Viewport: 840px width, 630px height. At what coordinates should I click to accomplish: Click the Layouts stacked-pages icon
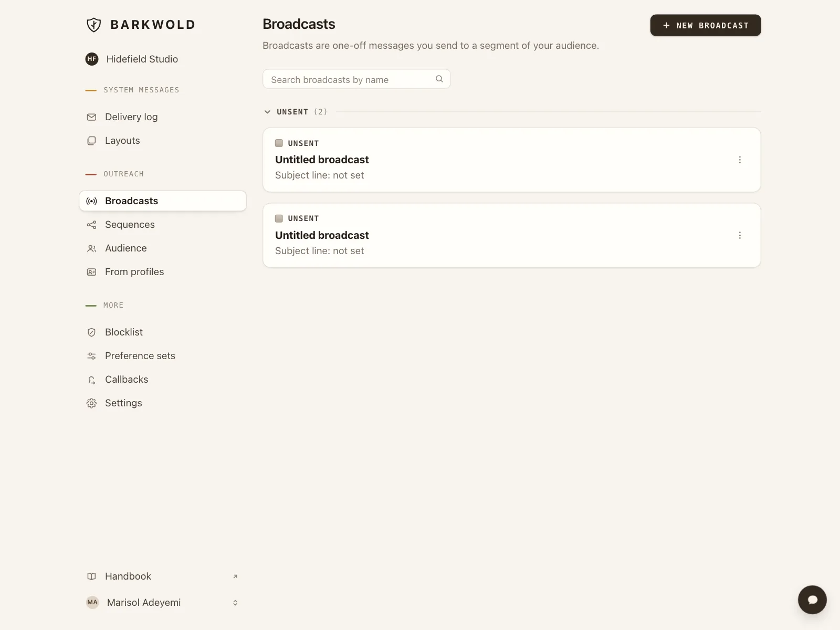pos(91,141)
